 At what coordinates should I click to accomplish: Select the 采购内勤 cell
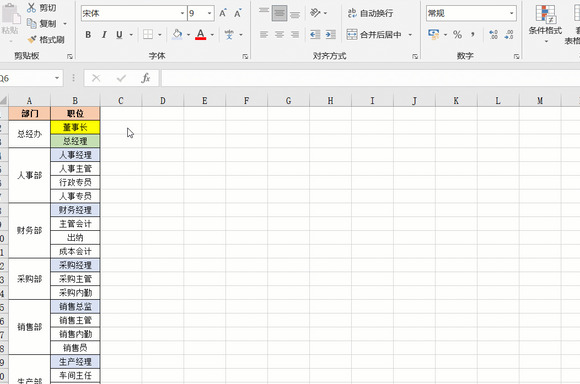click(75, 293)
